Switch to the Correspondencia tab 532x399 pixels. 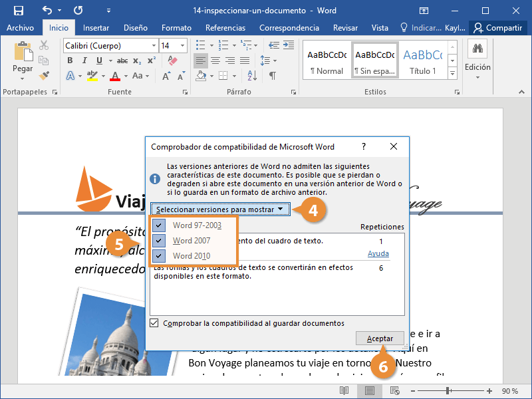click(289, 28)
